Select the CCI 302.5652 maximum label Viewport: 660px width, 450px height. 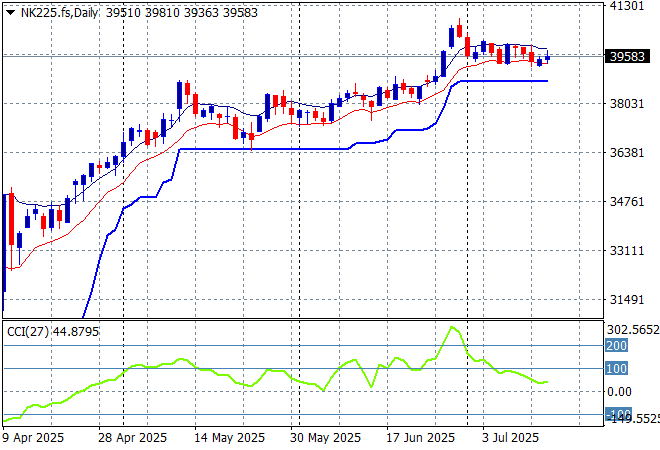click(633, 330)
